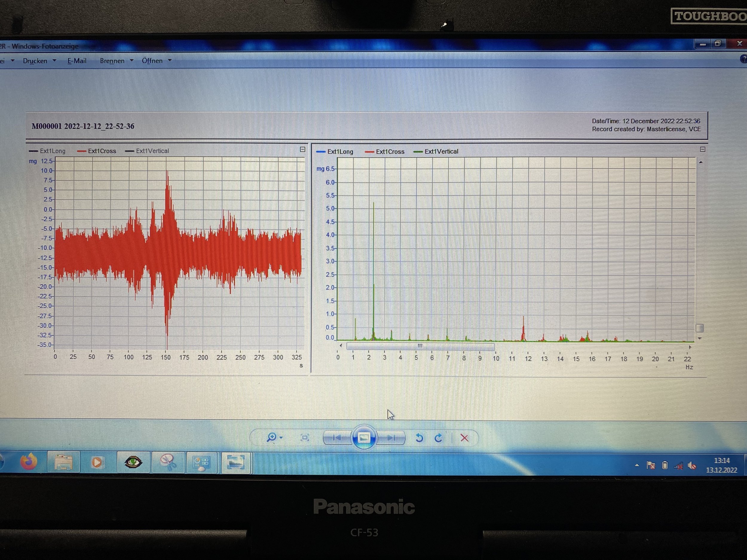
Task: Rotate the image clockwise
Action: (438, 438)
